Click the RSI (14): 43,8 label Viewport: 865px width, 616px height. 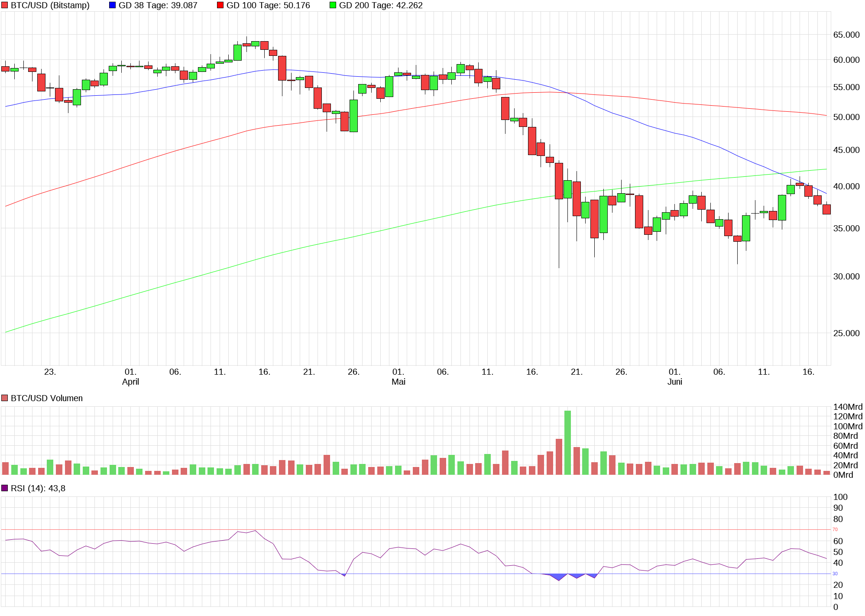(x=38, y=488)
